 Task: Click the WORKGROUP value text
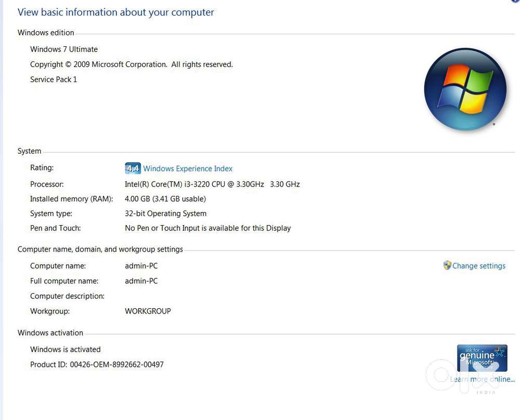click(x=148, y=311)
